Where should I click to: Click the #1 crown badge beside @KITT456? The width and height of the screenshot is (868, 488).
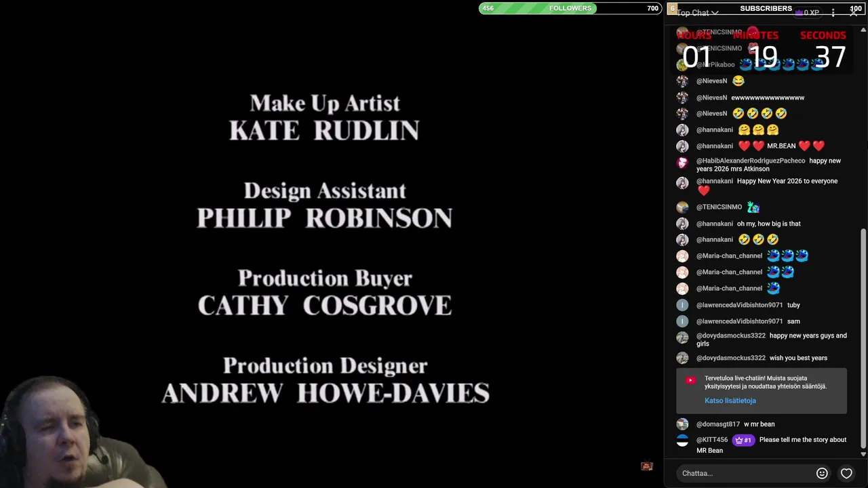(743, 440)
